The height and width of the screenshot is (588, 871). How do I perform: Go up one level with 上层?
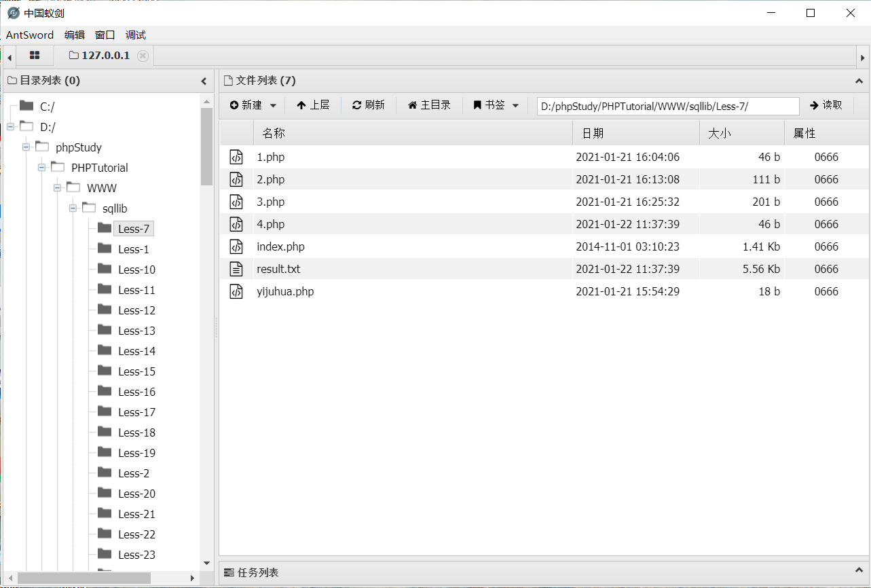pos(313,105)
